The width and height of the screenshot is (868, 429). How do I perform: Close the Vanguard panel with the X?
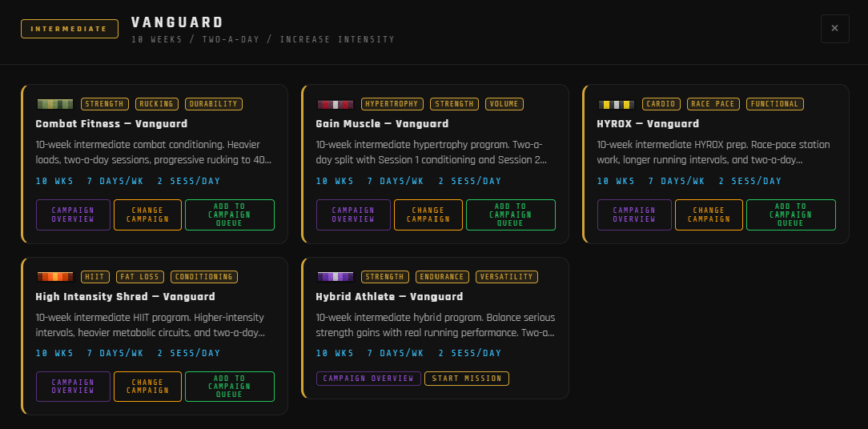[835, 28]
